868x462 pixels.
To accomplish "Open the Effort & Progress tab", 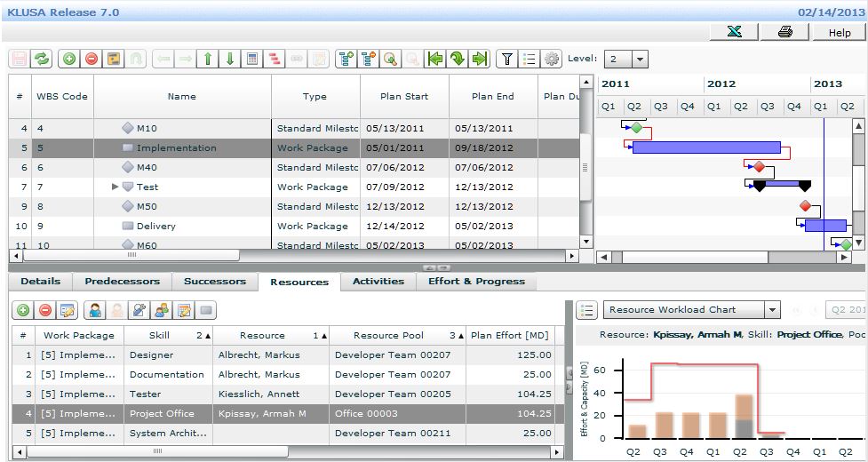I will click(x=476, y=281).
